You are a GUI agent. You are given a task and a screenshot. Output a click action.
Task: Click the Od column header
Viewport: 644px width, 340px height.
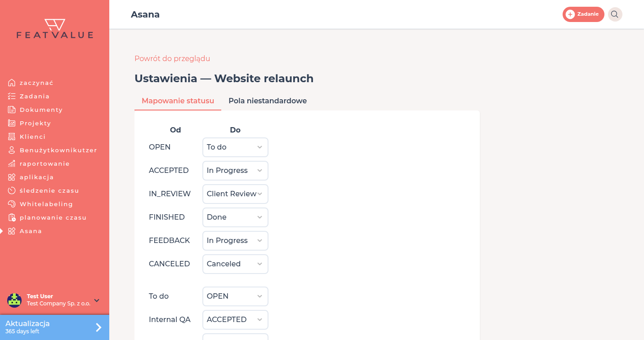click(x=175, y=130)
